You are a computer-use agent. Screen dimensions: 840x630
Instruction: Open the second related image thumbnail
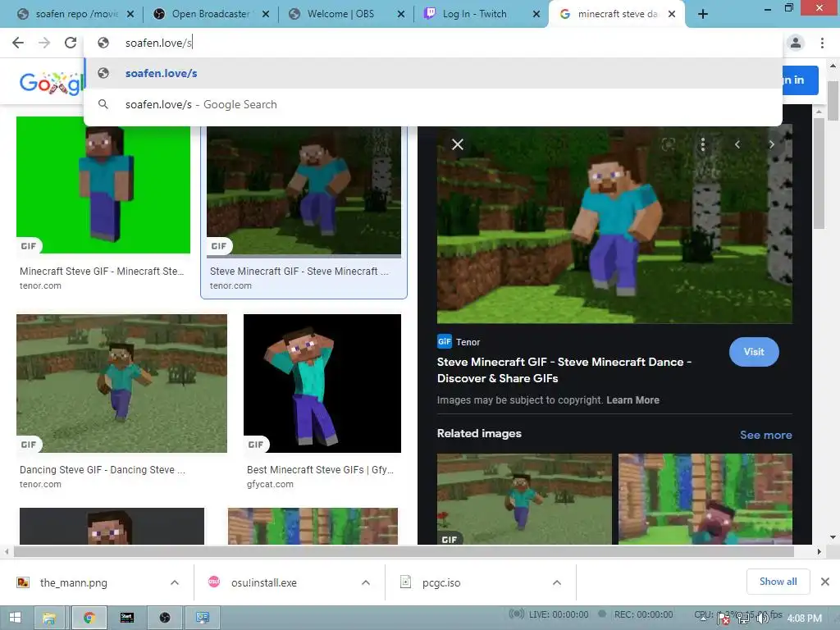[x=705, y=499]
